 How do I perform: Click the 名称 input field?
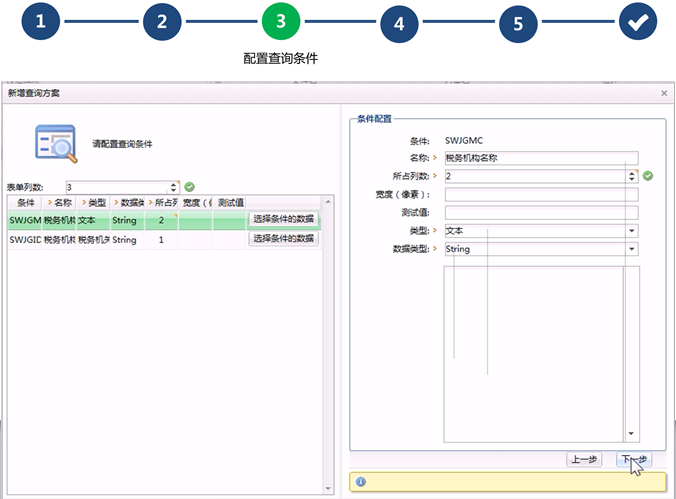pyautogui.click(x=540, y=157)
